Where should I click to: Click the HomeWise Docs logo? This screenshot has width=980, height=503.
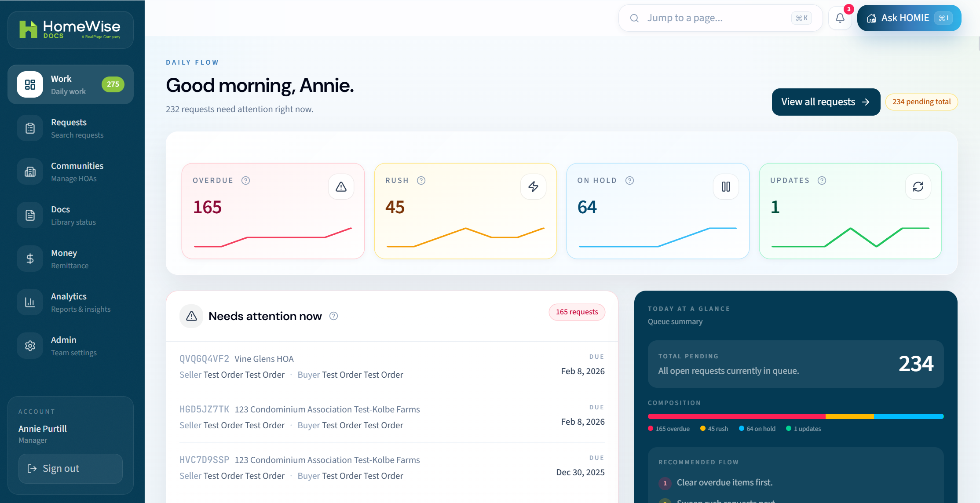coord(70,29)
